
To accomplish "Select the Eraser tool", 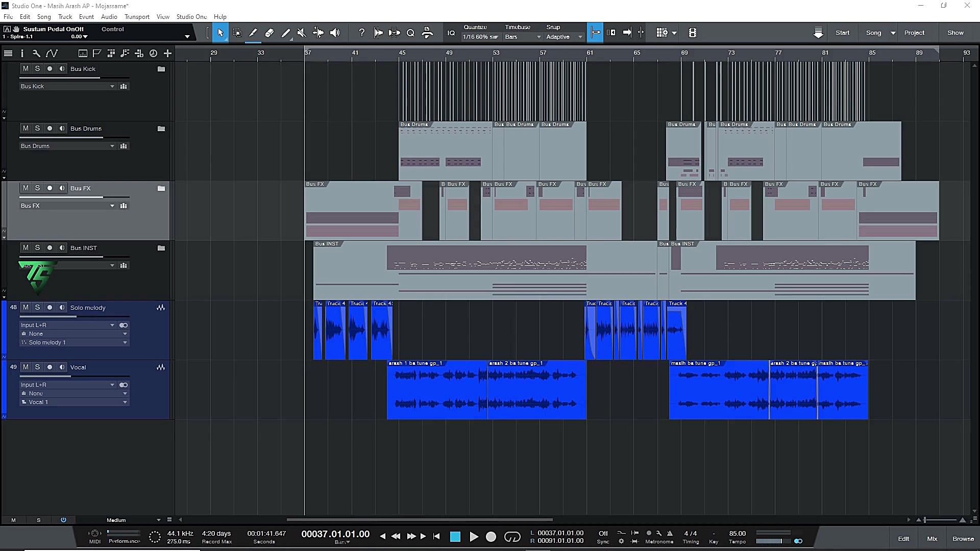I will click(x=269, y=33).
